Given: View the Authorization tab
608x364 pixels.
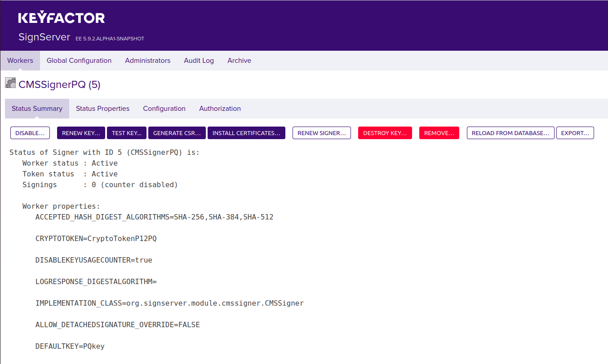Looking at the screenshot, I should (x=220, y=108).
